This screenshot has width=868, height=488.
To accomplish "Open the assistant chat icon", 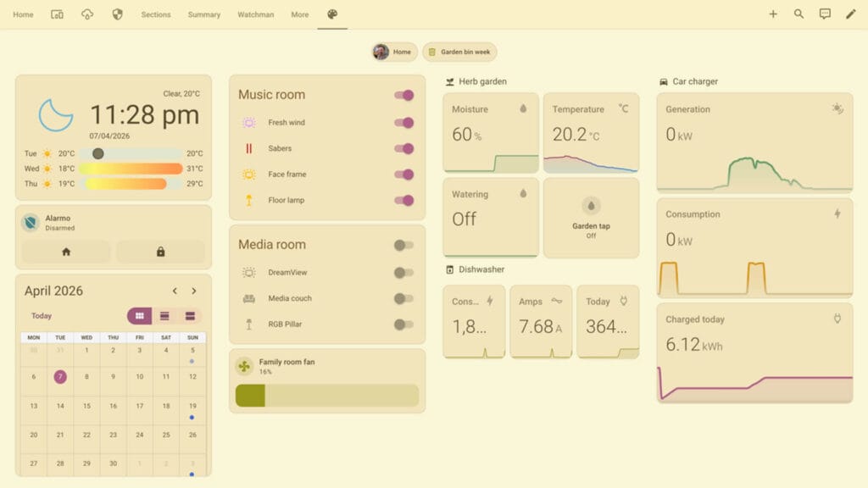I will coord(825,14).
